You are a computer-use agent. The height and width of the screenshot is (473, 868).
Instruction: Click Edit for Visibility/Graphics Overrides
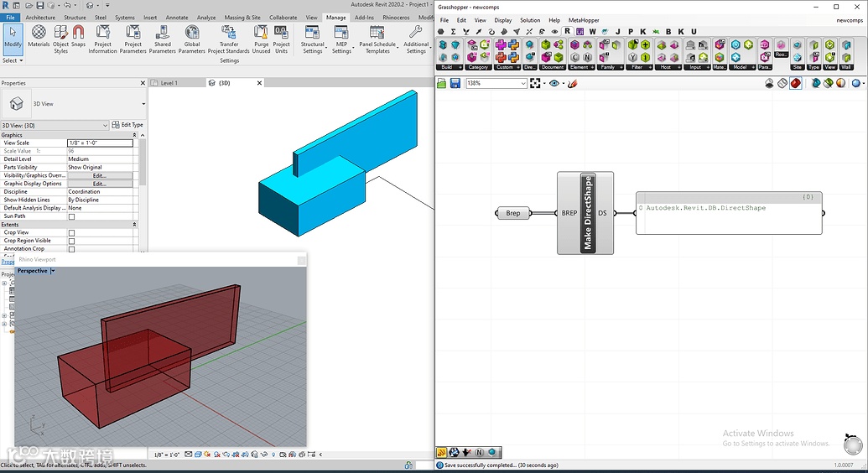[99, 175]
